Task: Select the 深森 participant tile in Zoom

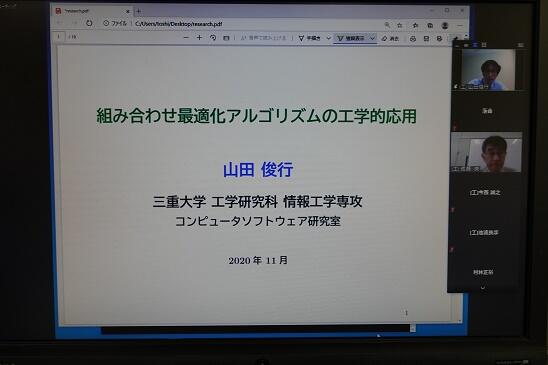Action: tap(487, 111)
